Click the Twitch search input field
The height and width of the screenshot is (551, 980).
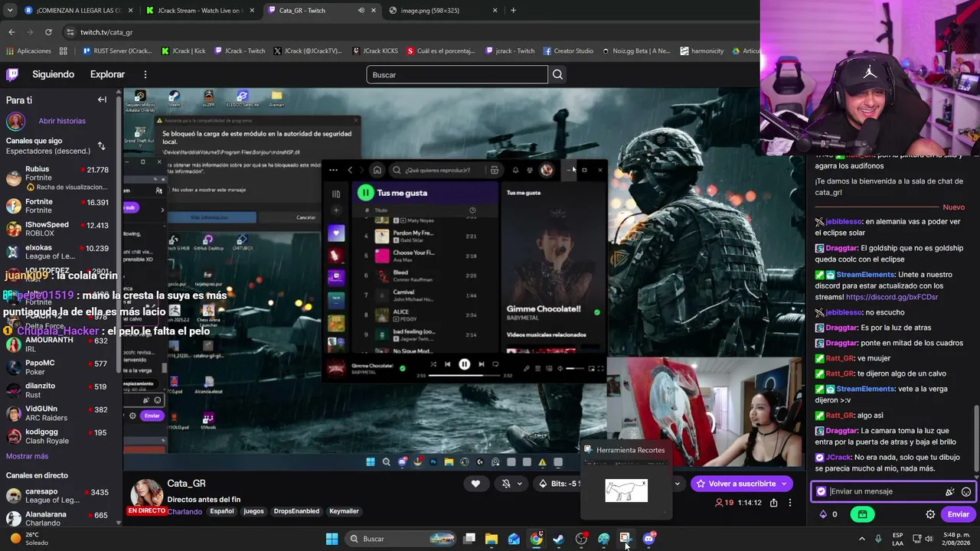pyautogui.click(x=457, y=74)
